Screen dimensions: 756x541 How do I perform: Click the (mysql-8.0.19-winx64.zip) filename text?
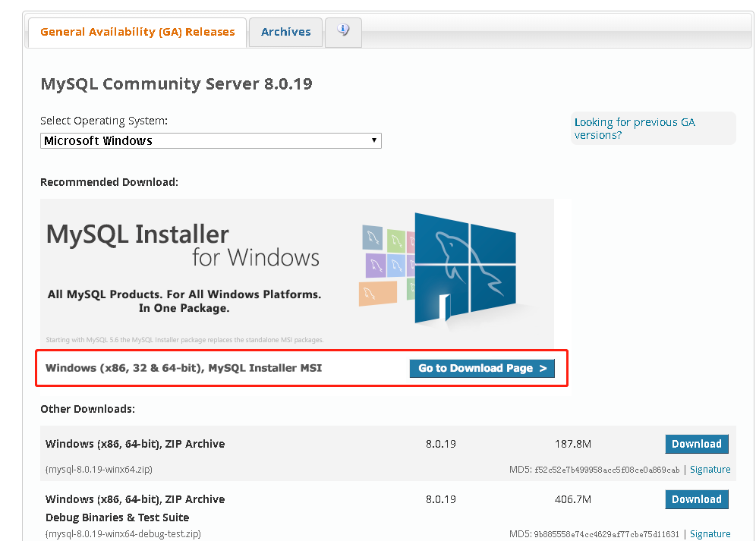tap(99, 470)
